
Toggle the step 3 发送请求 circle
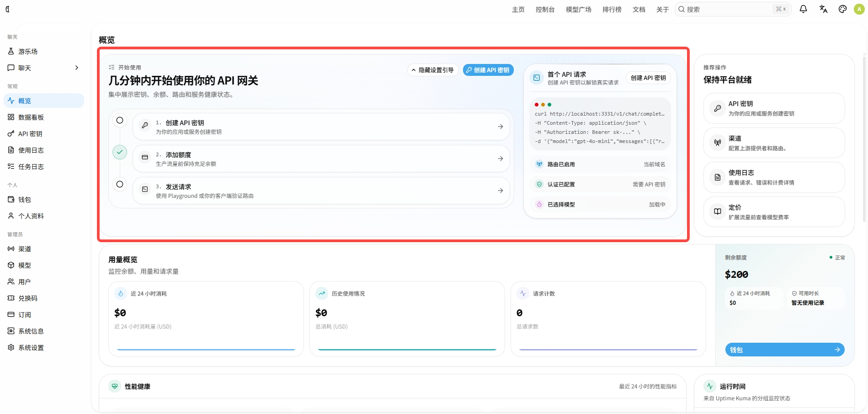120,184
